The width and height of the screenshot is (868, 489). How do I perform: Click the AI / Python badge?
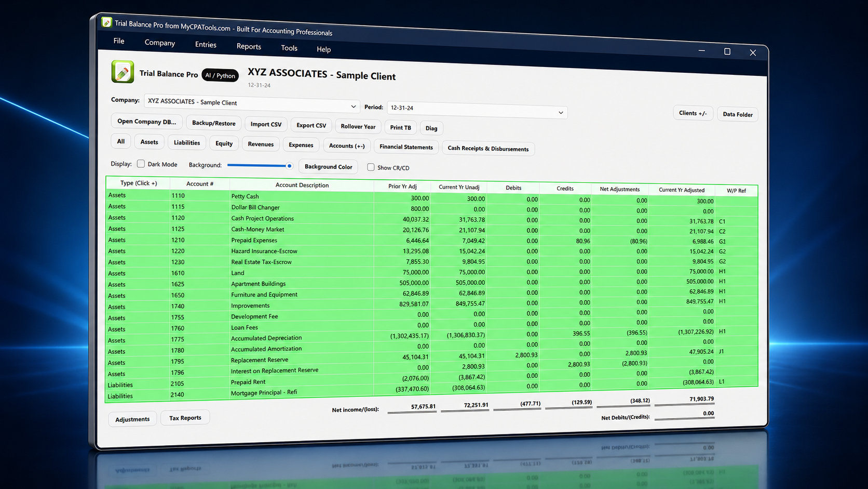coord(220,75)
